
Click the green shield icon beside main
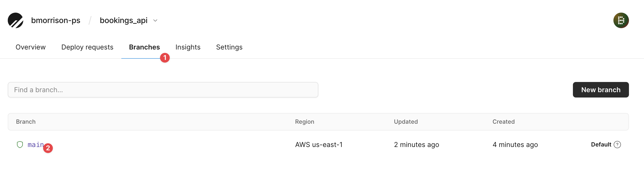[x=20, y=145]
